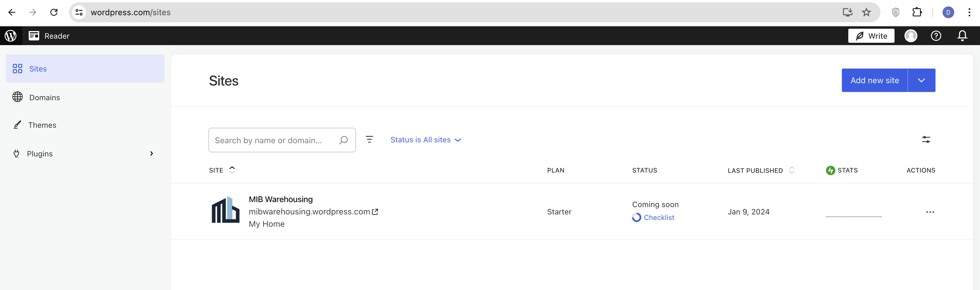Open the notifications bell
This screenshot has height=290, width=980.
[962, 36]
